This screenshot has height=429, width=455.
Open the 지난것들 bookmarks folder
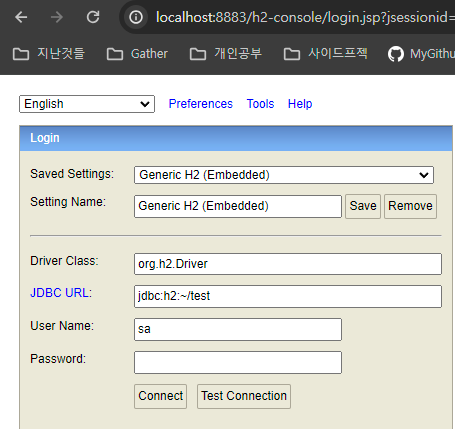pyautogui.click(x=49, y=54)
